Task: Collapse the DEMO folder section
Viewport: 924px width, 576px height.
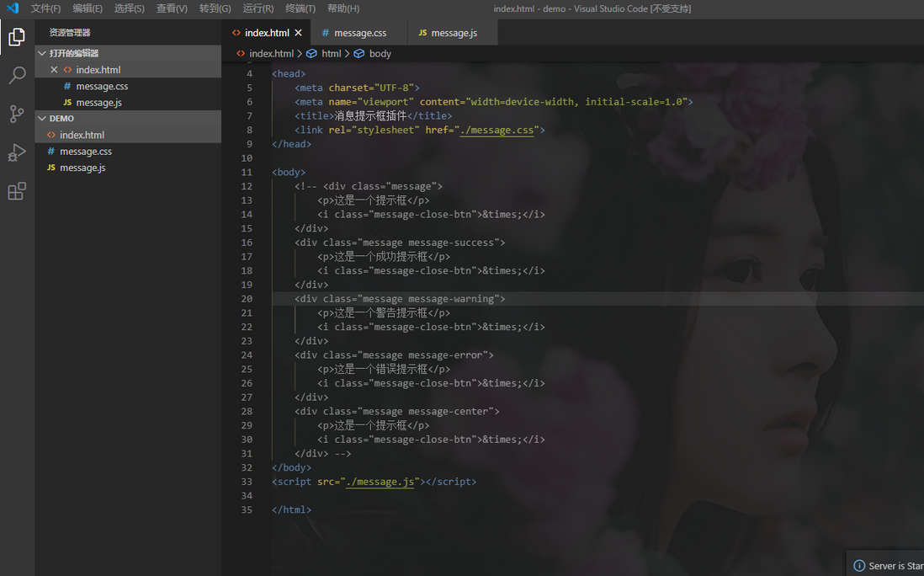Action: click(42, 119)
